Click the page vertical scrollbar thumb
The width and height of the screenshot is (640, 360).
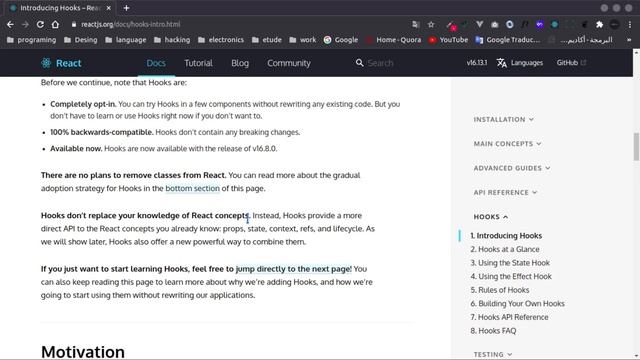coord(636,147)
